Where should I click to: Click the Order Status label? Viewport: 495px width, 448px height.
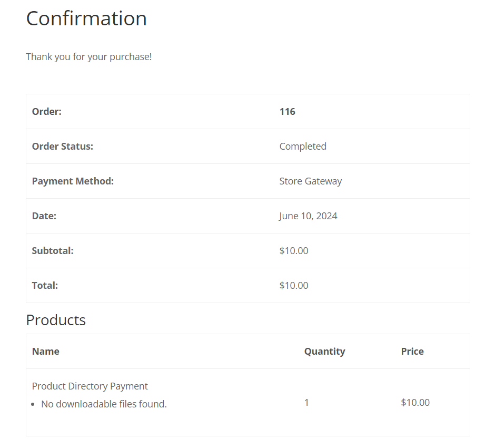63,147
